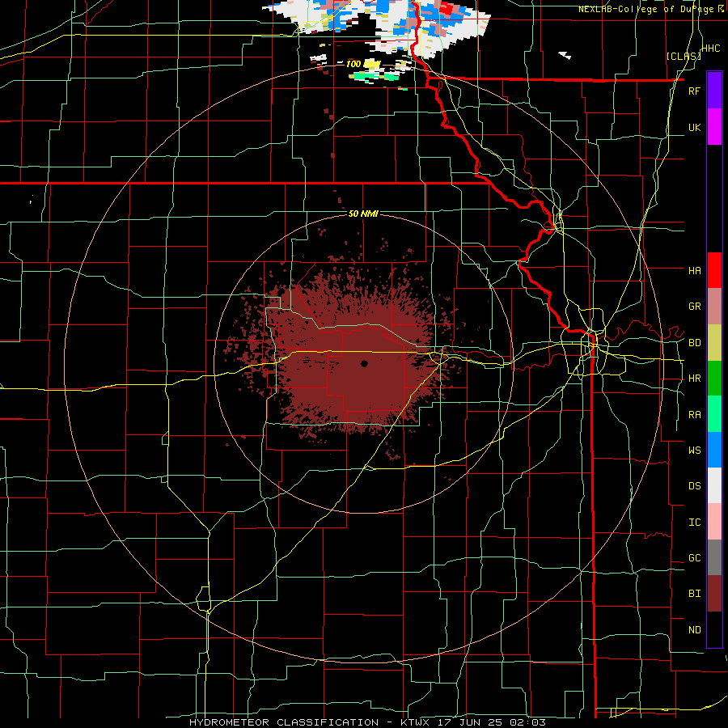
Task: Click the HHC product label
Action: pos(711,48)
